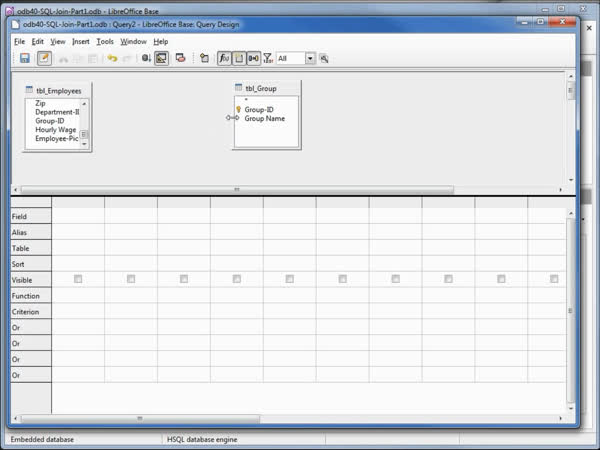Image resolution: width=600 pixels, height=450 pixels.
Task: Switch design view on/off icon
Action: coord(161,59)
